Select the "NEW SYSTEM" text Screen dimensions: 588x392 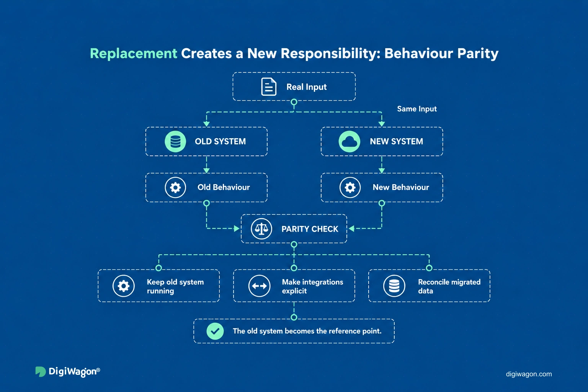pos(396,141)
